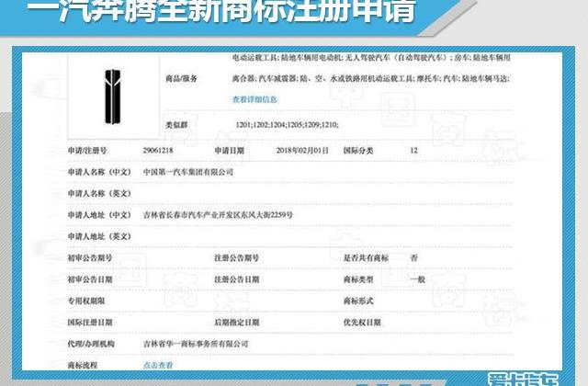
Task: Click the 商品/服务 label
Action: coord(182,78)
